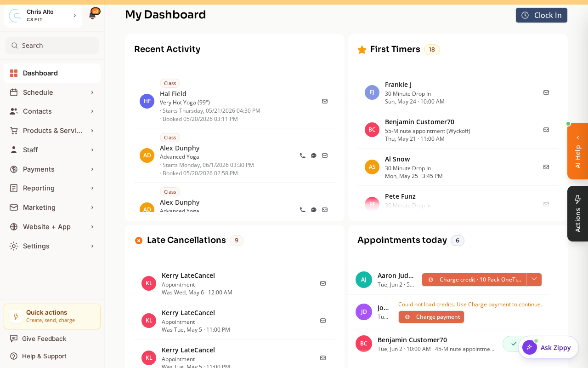Image resolution: width=588 pixels, height=368 pixels.
Task: Email Benjamin Customer70 in First Timers
Action: 546,130
